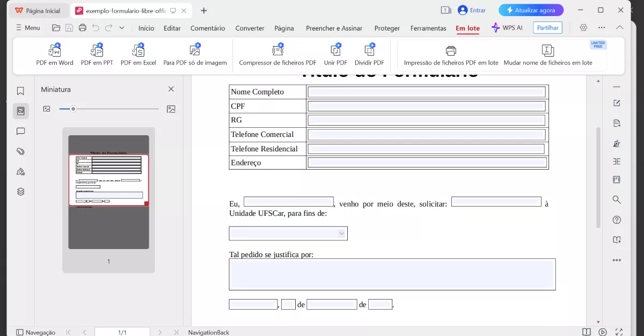Click the Partilhar button
This screenshot has height=336, width=644.
coord(547,27)
